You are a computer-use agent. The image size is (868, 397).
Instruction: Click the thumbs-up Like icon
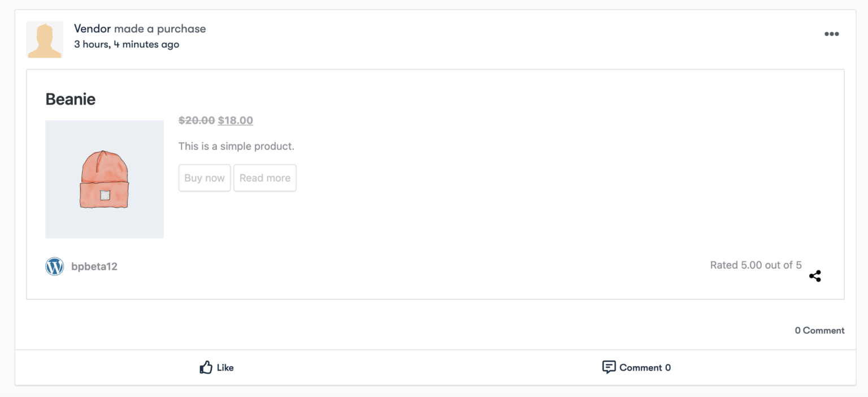click(206, 368)
